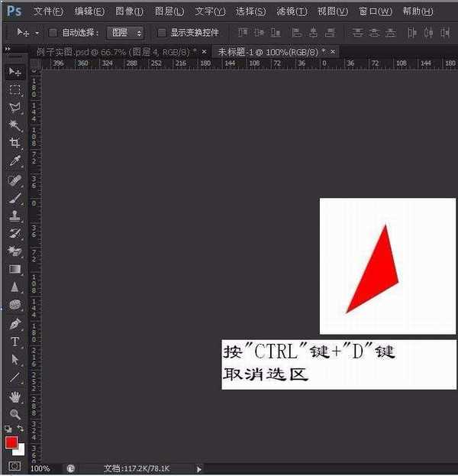458x476 pixels.
Task: Select the Path Selection tool
Action: pos(15,360)
